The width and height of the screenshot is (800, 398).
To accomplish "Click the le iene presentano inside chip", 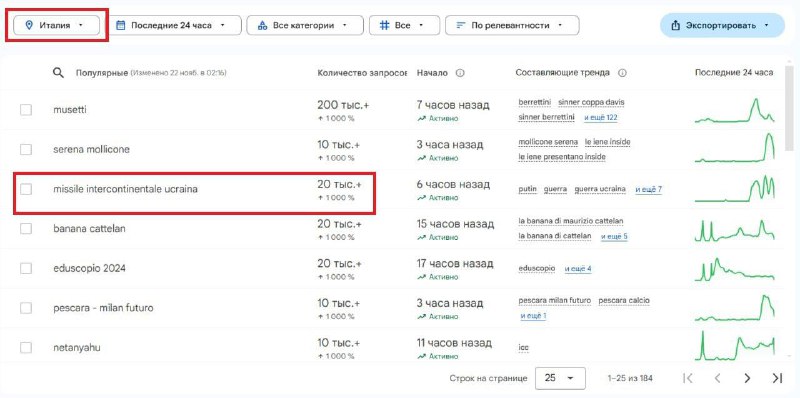I will [562, 157].
